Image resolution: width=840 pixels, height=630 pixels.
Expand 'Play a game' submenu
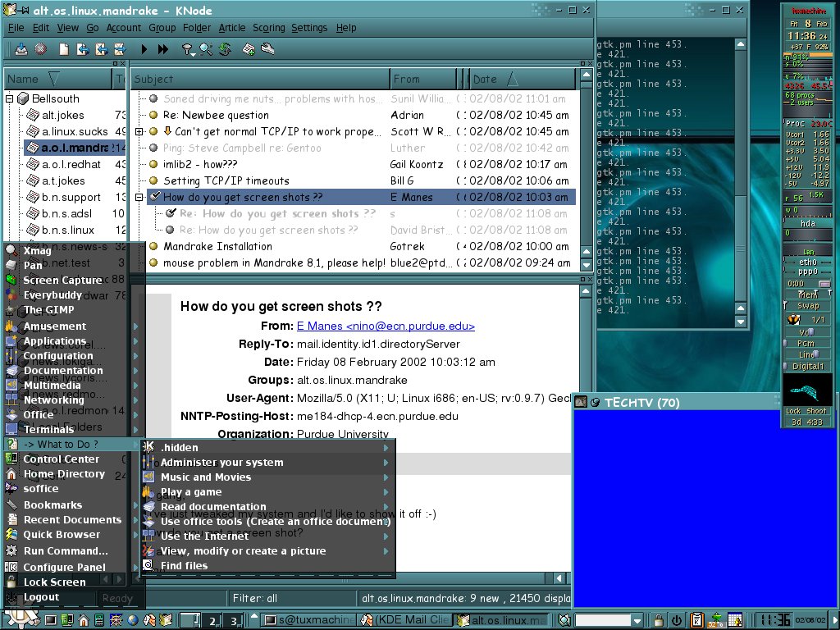click(x=268, y=492)
